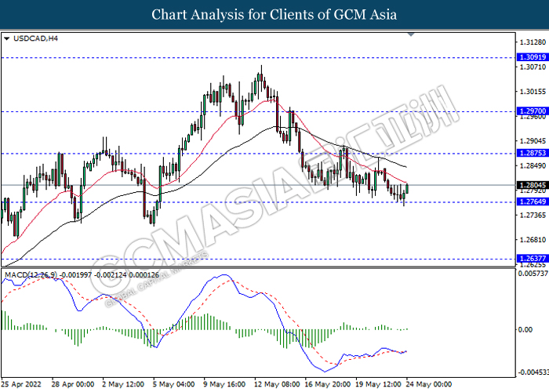This screenshot has width=549, height=392.
Task: Select the 1.27649 support level label
Action: click(533, 201)
